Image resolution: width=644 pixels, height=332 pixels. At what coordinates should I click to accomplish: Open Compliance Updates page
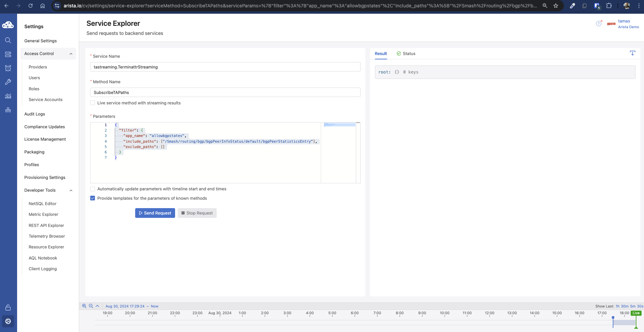coord(45,127)
